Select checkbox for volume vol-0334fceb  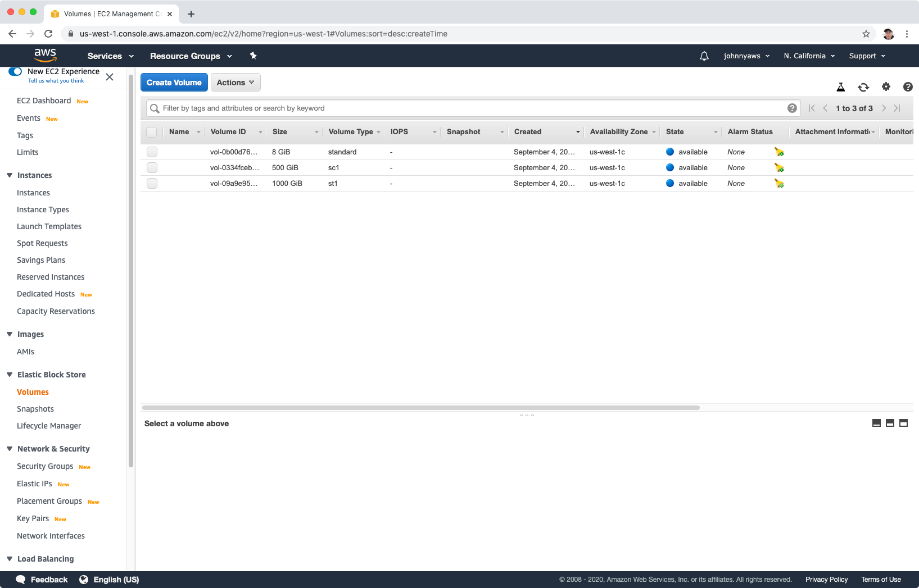pos(152,168)
